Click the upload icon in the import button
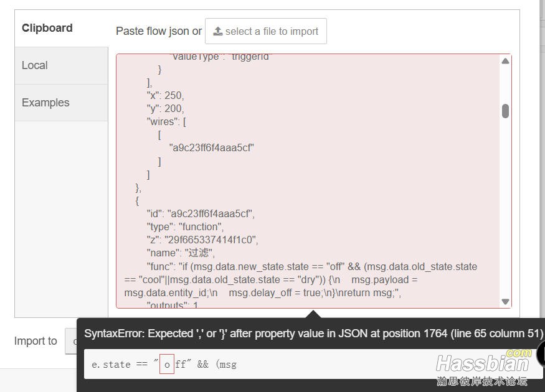 218,31
